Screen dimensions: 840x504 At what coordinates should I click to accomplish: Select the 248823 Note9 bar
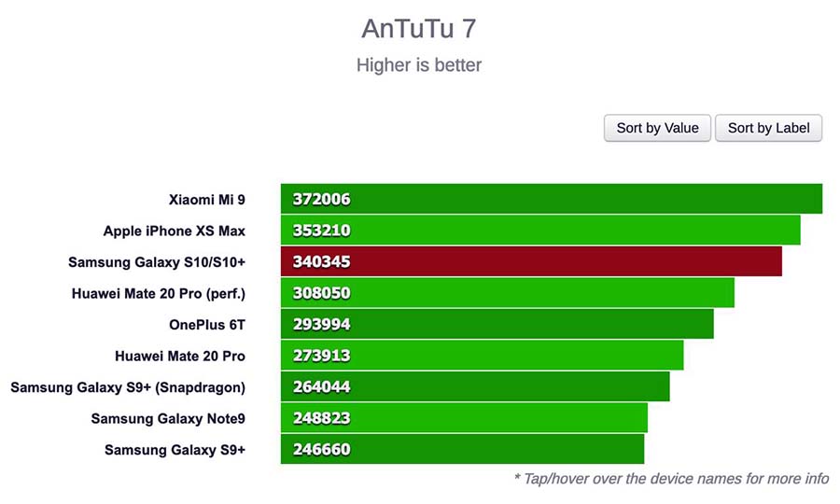(x=464, y=418)
